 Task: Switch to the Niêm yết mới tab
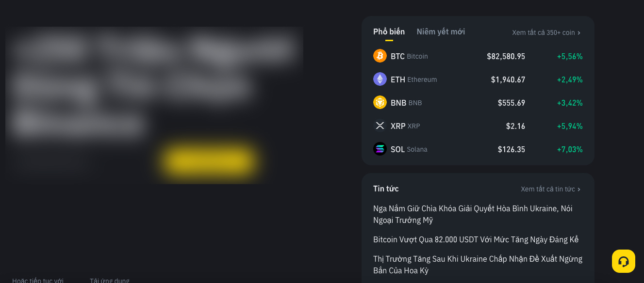click(x=441, y=32)
